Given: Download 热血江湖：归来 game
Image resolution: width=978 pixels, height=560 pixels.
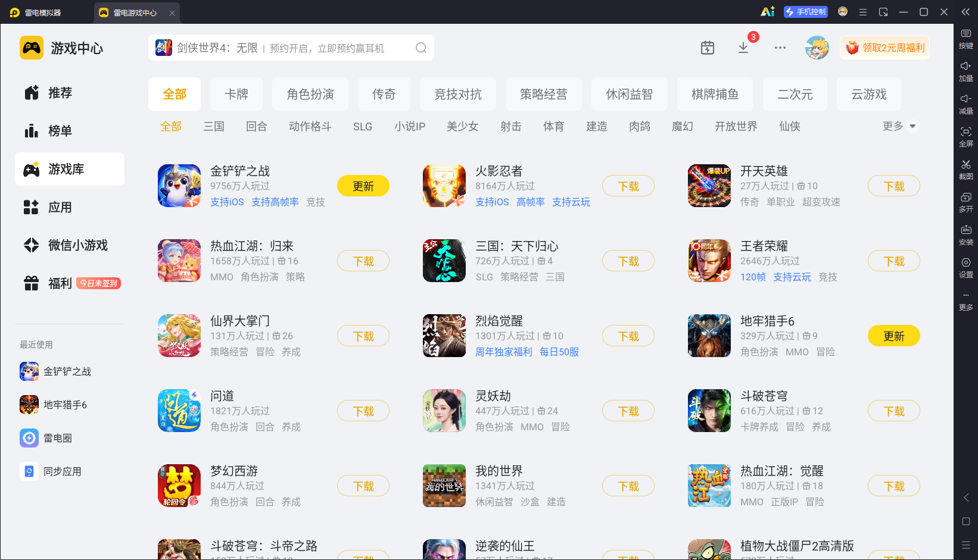Looking at the screenshot, I should (363, 261).
